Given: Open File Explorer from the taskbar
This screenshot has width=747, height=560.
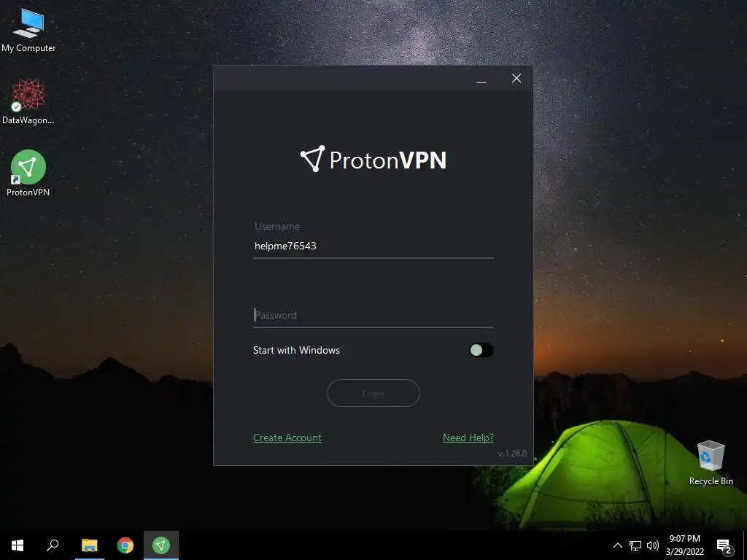Looking at the screenshot, I should (89, 545).
